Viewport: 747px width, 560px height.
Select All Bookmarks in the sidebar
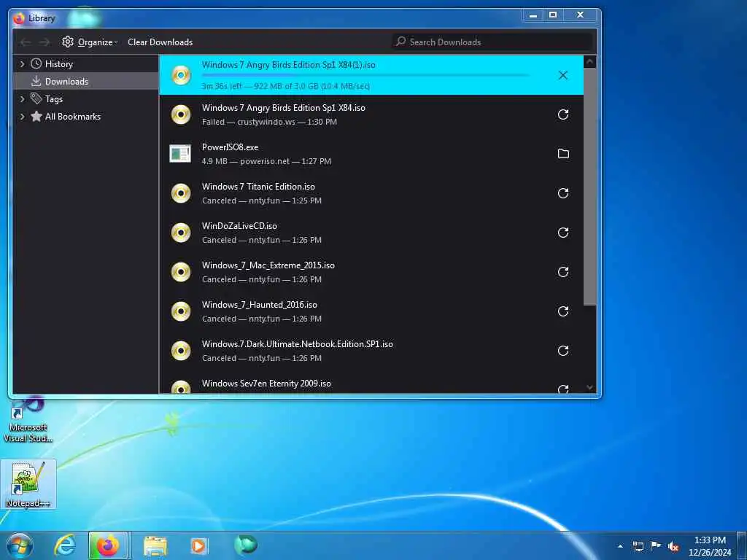(72, 116)
